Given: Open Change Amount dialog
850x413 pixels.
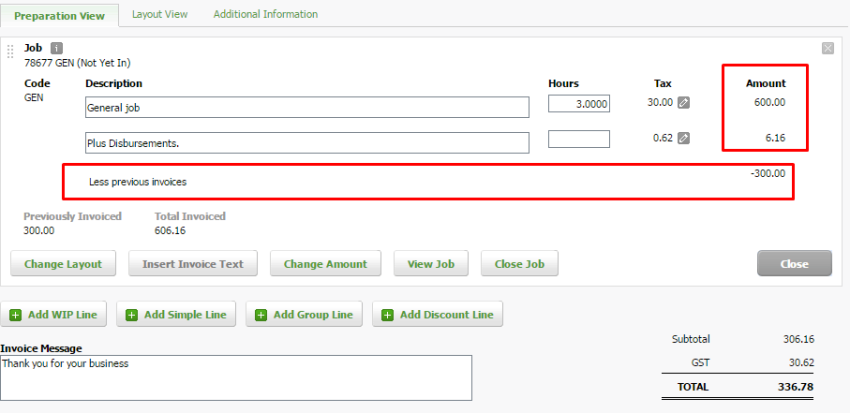Looking at the screenshot, I should [325, 264].
